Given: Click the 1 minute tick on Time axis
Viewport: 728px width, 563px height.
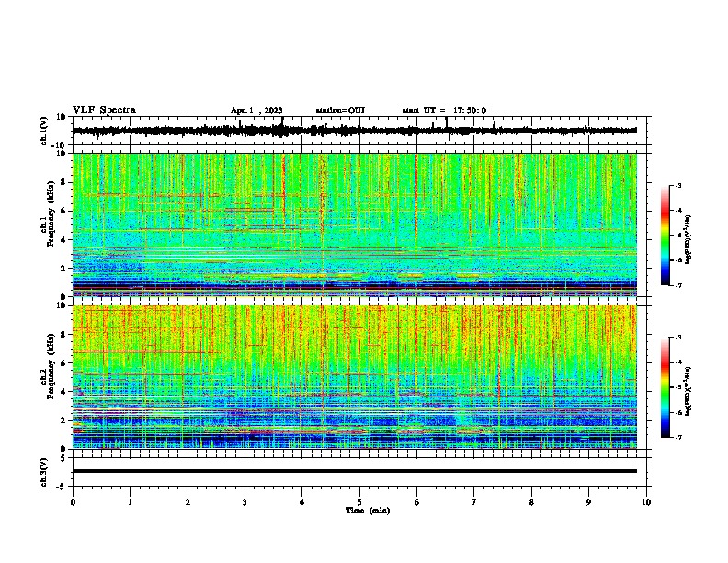Looking at the screenshot, I should point(130,502).
